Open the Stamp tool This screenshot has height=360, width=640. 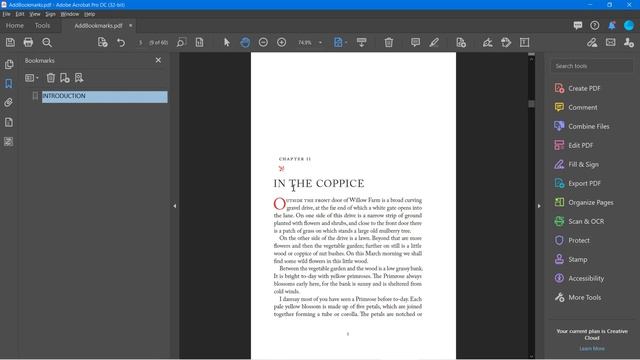point(578,259)
